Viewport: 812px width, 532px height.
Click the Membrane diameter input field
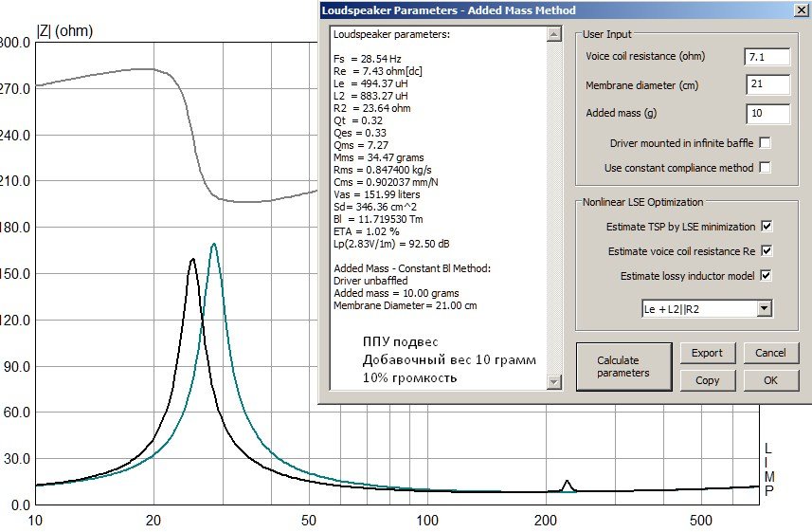[x=767, y=84]
